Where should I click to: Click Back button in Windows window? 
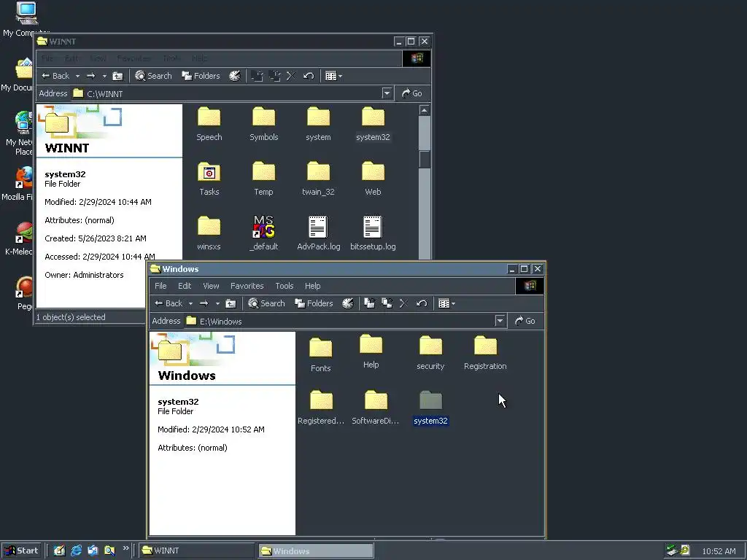(169, 303)
